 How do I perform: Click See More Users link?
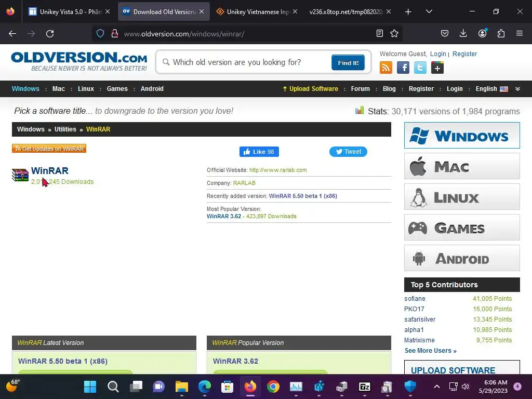(x=431, y=351)
